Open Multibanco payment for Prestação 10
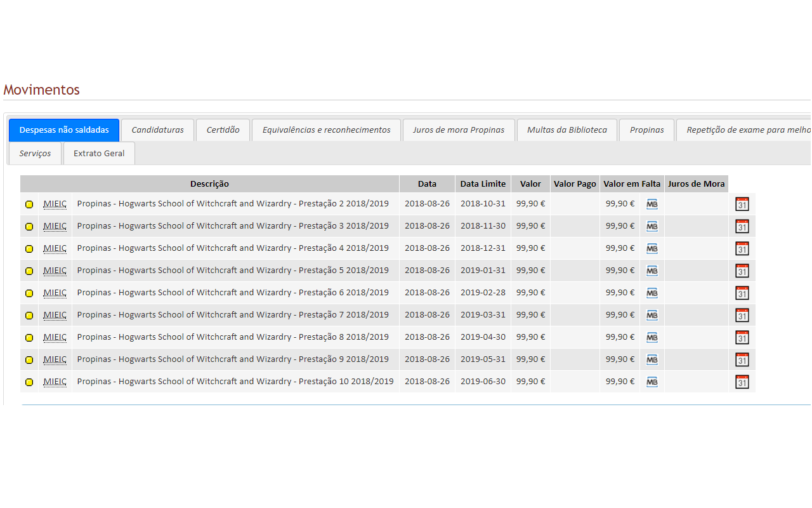 click(652, 382)
